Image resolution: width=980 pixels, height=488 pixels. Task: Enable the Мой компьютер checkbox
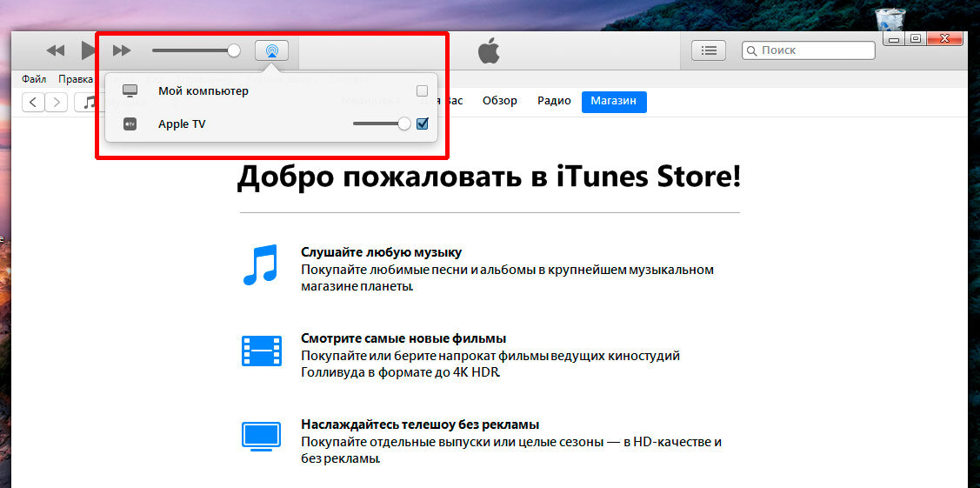point(423,91)
